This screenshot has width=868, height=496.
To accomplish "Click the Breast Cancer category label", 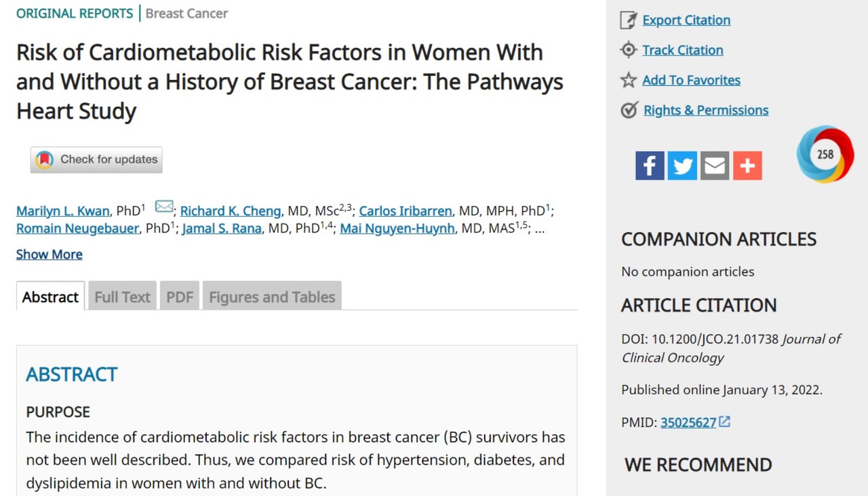I will (186, 14).
